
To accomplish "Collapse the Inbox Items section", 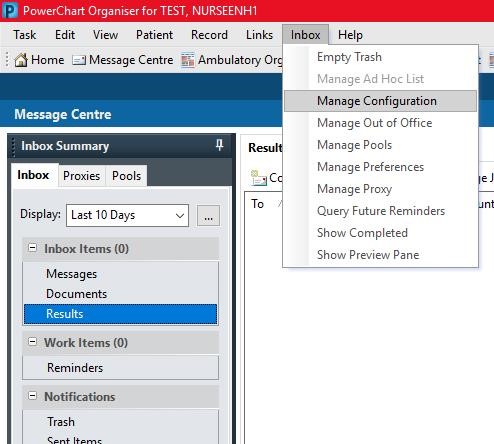I will click(x=33, y=248).
